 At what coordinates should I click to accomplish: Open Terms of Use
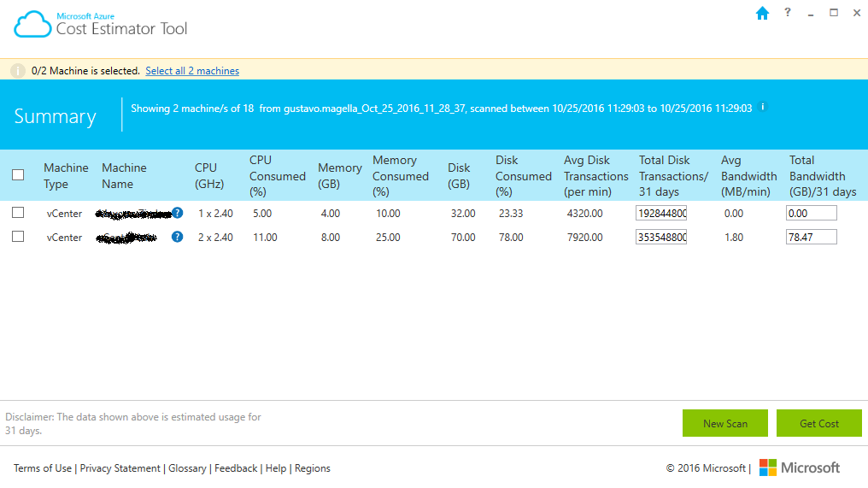(43, 468)
